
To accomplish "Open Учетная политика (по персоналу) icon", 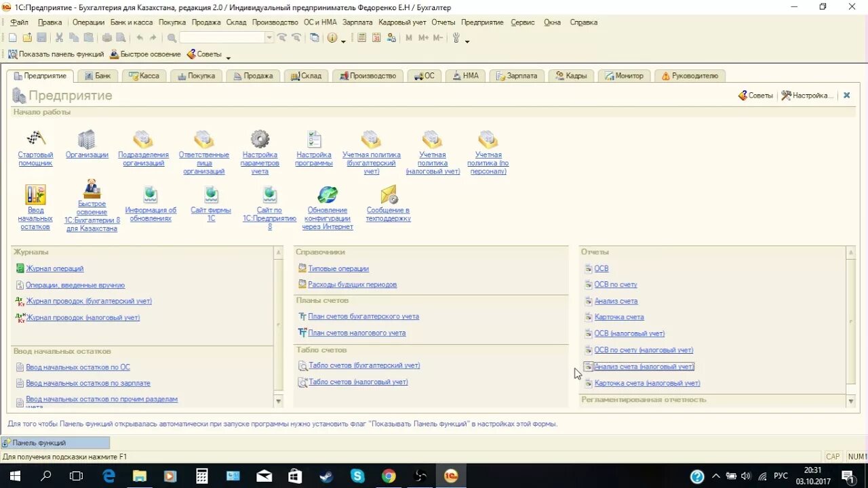I will pos(488,139).
